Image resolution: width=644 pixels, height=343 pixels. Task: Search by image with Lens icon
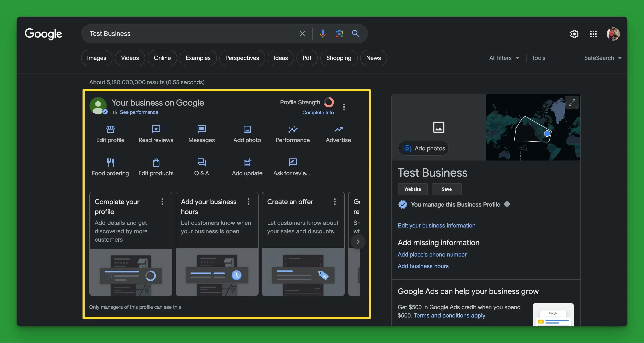[x=339, y=34]
